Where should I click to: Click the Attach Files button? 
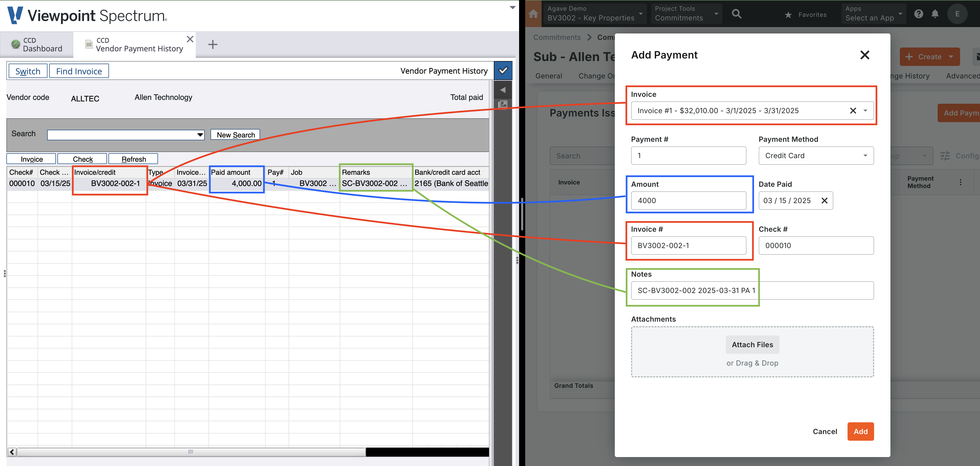click(x=752, y=345)
